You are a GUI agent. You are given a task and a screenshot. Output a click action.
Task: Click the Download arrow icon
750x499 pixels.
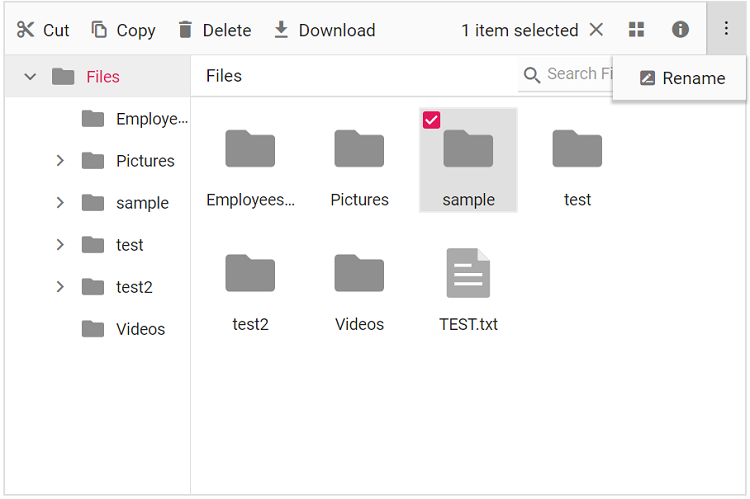pyautogui.click(x=281, y=30)
